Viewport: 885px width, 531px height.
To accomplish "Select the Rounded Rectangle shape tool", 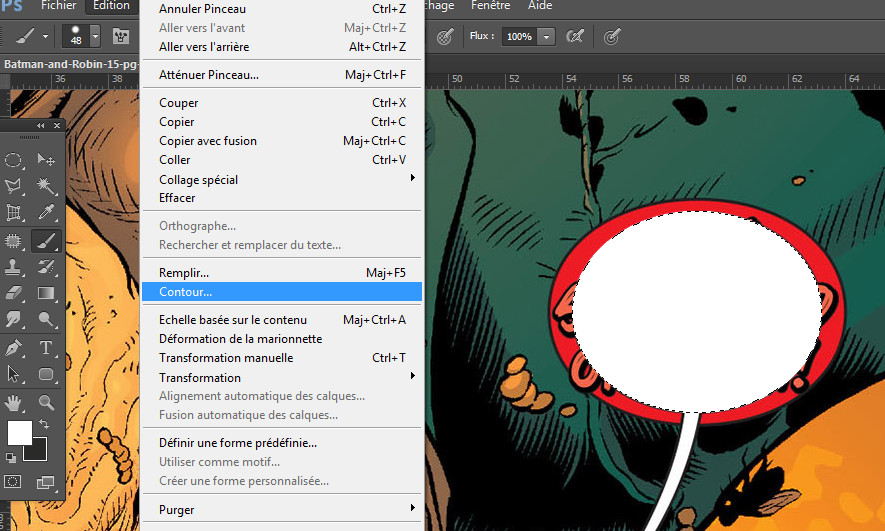I will [x=46, y=374].
